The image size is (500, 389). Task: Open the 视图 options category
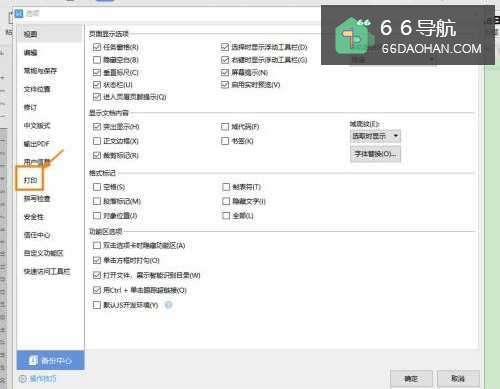[49, 34]
